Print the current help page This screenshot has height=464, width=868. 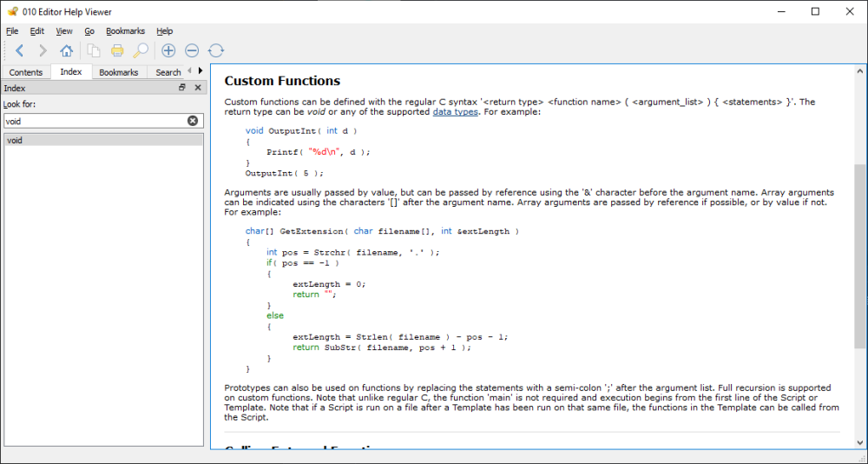(x=117, y=50)
